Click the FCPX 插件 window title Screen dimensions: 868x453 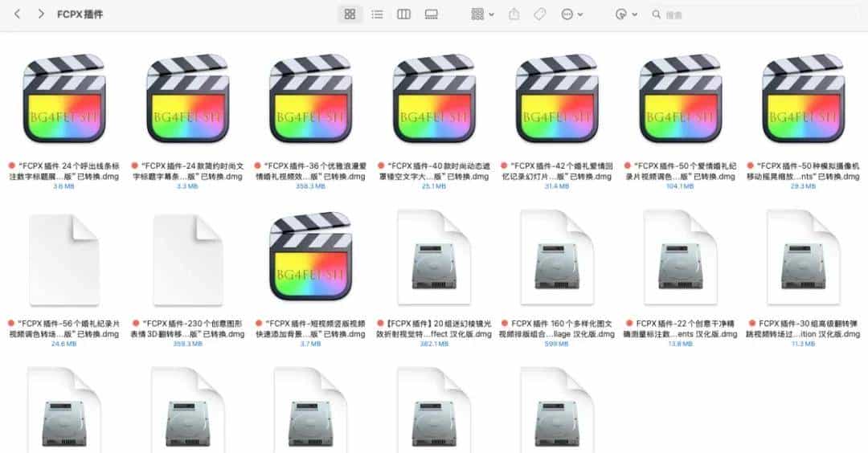pyautogui.click(x=80, y=14)
